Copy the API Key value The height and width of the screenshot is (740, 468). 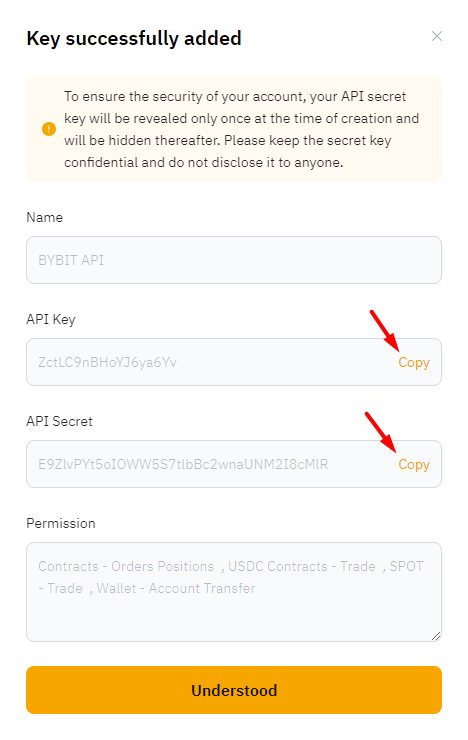pyautogui.click(x=414, y=362)
